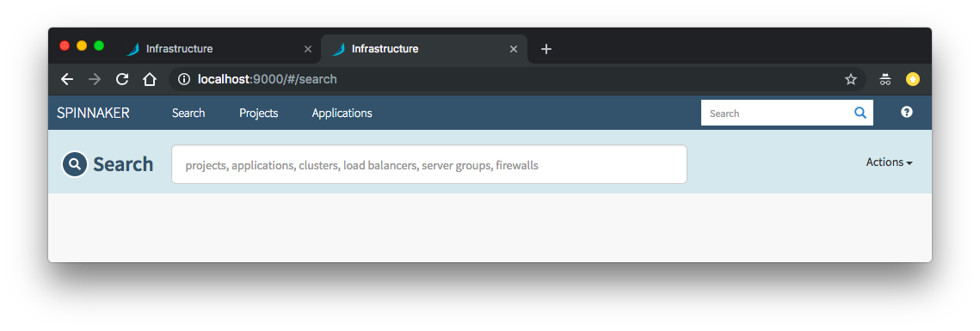Click the browser forward arrow
Viewport: 980px width, 331px height.
click(x=95, y=79)
